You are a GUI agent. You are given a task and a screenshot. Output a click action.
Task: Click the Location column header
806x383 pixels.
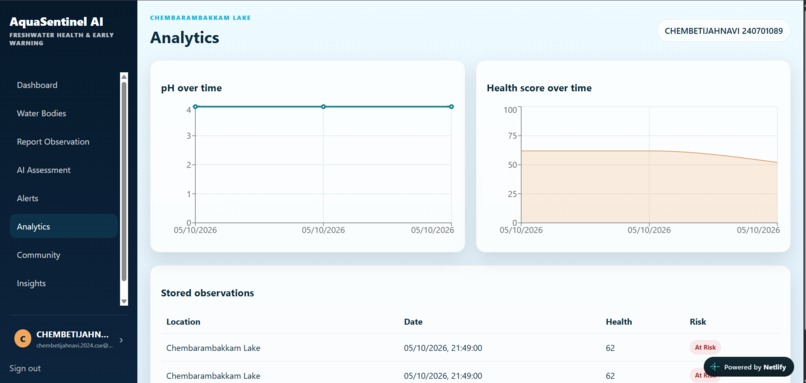pyautogui.click(x=183, y=322)
